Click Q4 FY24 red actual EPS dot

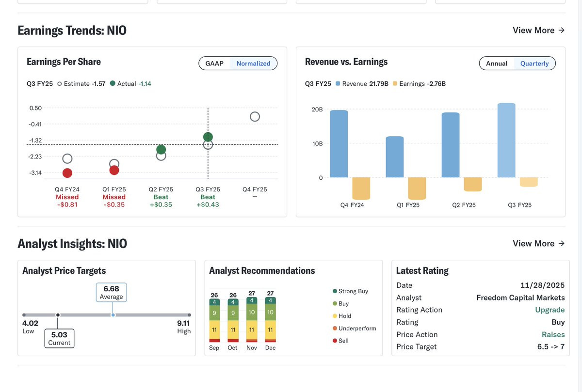pyautogui.click(x=67, y=173)
